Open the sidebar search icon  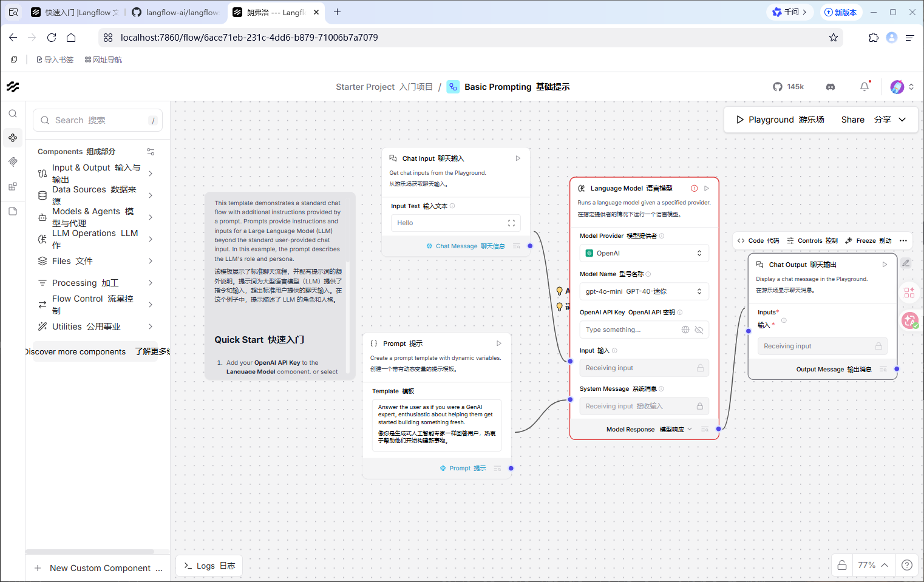click(x=13, y=113)
